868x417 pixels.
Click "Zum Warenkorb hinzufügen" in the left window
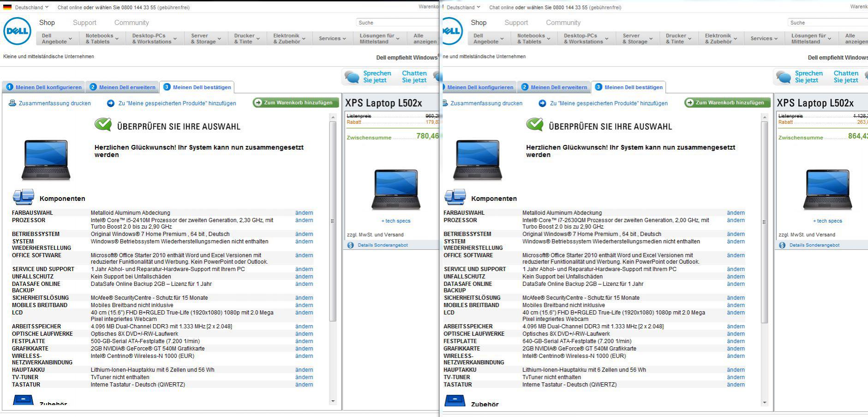[296, 103]
